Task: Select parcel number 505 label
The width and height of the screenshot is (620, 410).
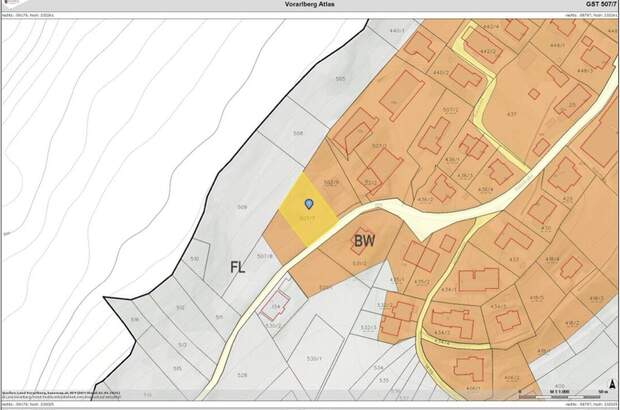Action: (340, 79)
